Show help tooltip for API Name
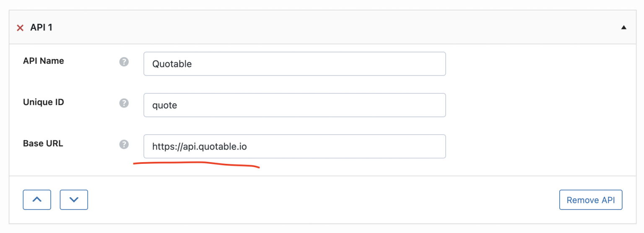644x233 pixels. click(124, 62)
